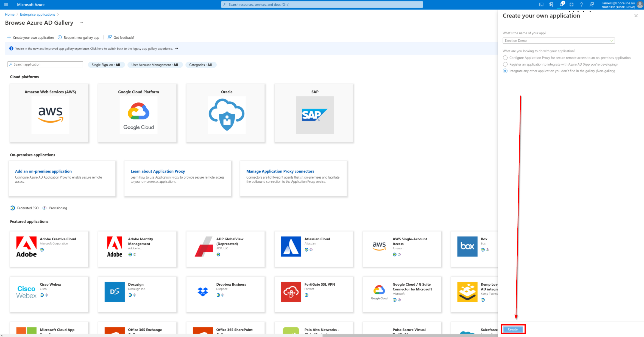Open Google Cloud / G Suite Connector app
This screenshot has width=644, height=337.
coord(402,294)
